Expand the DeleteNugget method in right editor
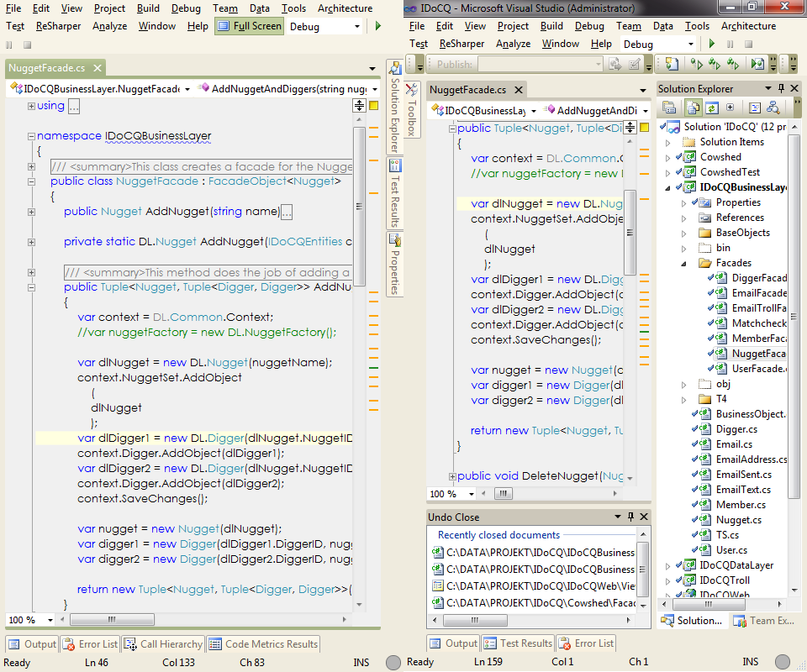 tap(452, 476)
